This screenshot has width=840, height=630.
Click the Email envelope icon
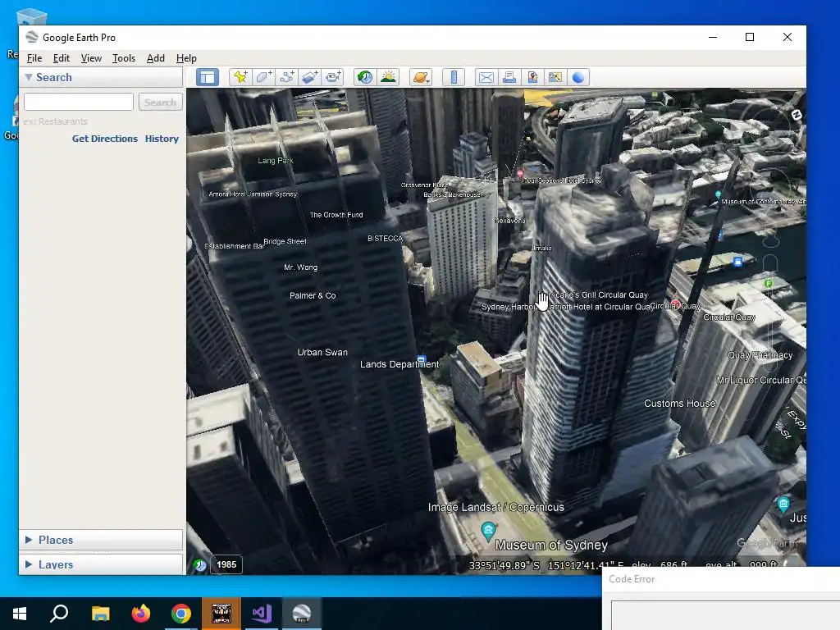[486, 77]
